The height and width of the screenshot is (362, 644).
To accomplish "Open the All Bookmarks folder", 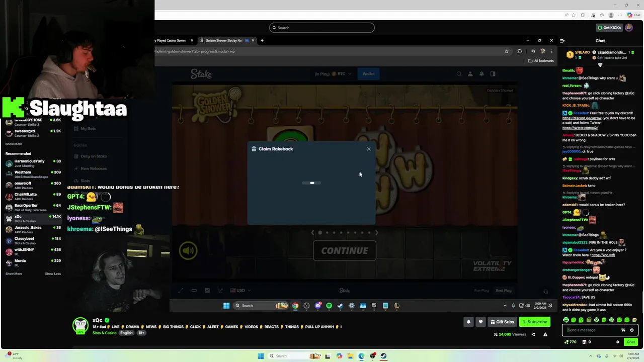I will click(541, 61).
